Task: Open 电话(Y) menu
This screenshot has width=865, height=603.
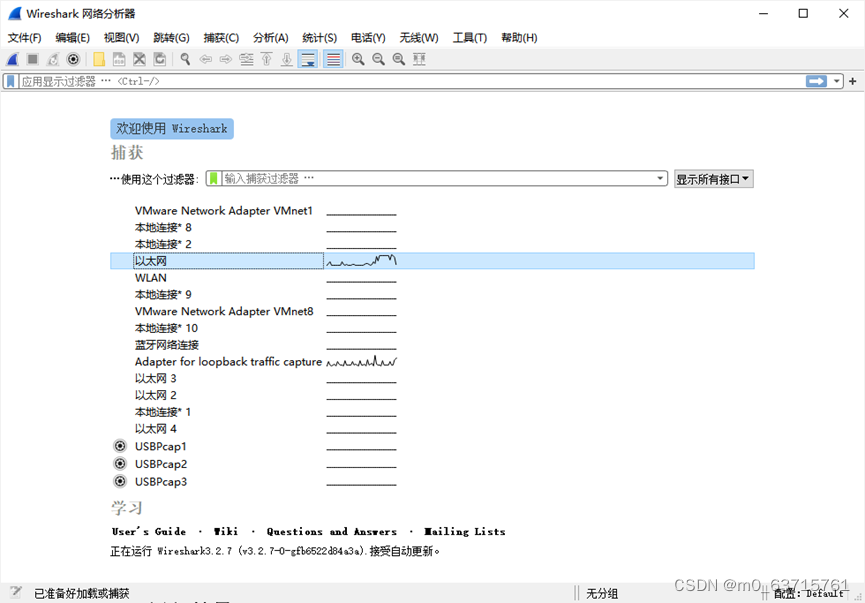Action: [x=368, y=38]
